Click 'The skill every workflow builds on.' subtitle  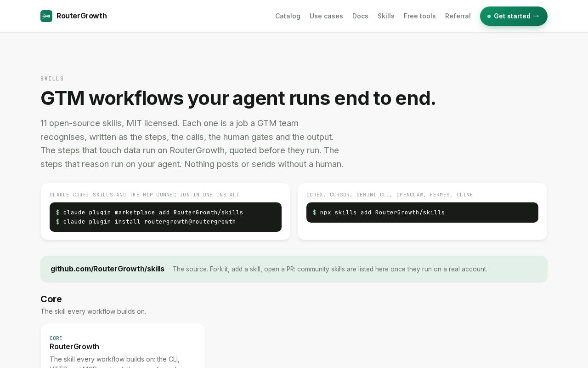pyautogui.click(x=93, y=311)
